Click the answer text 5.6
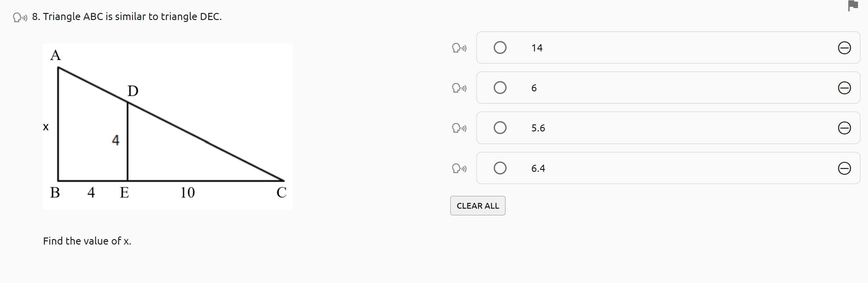 [538, 128]
